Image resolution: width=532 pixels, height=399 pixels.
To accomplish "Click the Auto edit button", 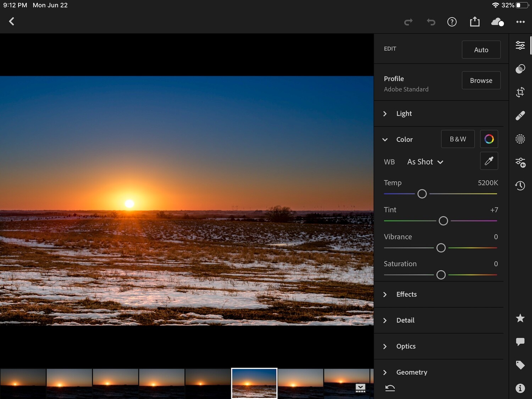I will (x=481, y=50).
